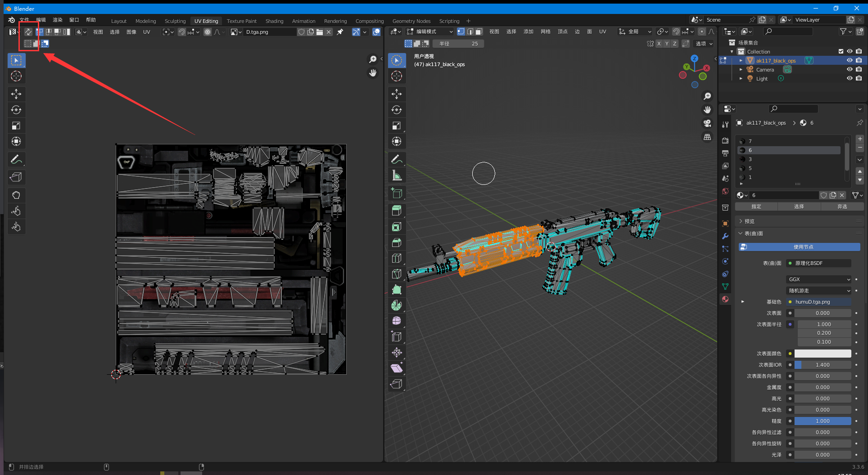The width and height of the screenshot is (868, 475).
Task: Open the Texture Paint workspace tab
Action: (241, 21)
